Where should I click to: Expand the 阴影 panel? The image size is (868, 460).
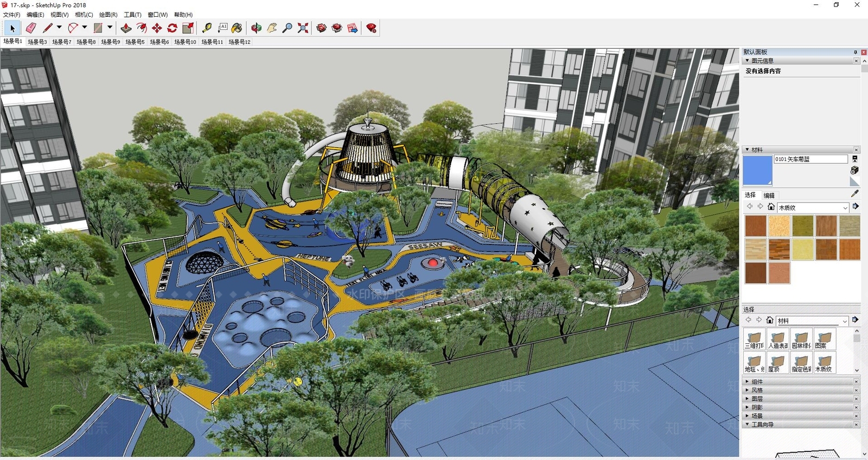click(x=801, y=407)
